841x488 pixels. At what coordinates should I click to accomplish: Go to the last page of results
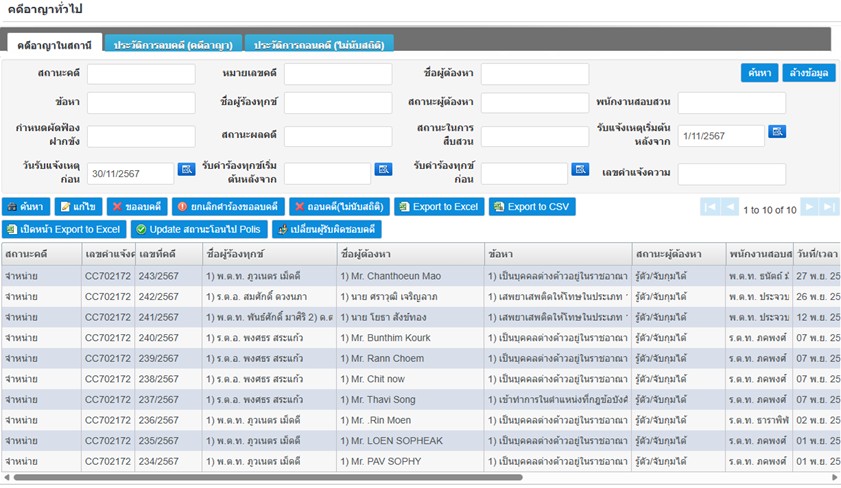(x=829, y=207)
